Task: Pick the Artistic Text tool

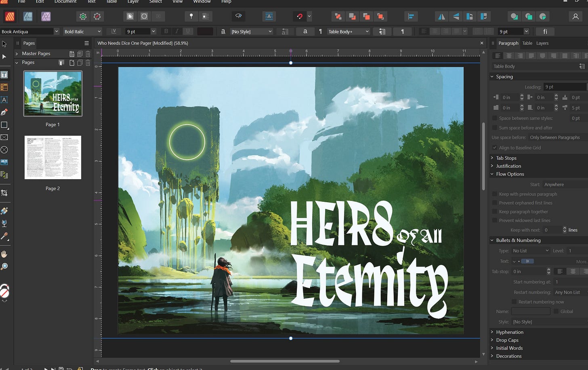Action: pos(4,100)
